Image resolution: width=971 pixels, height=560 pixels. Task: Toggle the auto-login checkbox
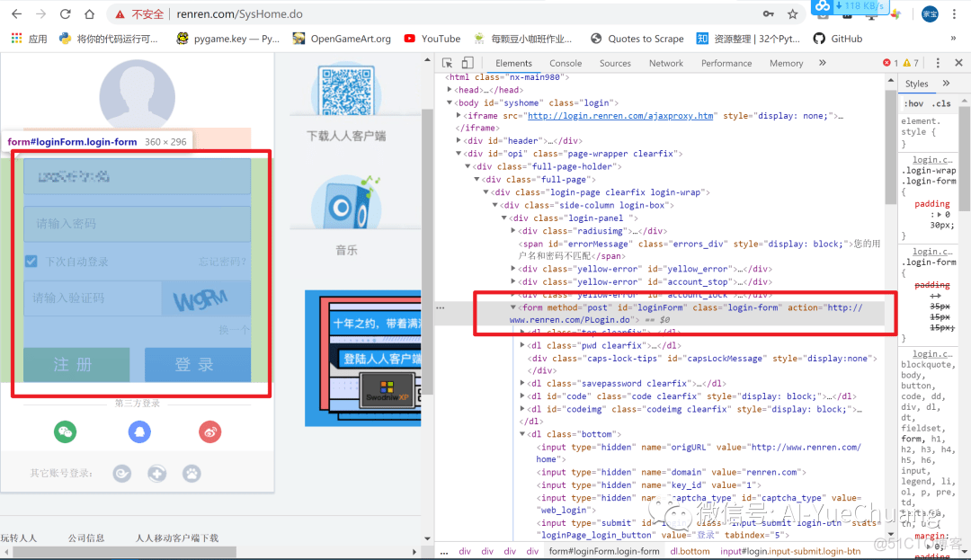[x=31, y=262]
